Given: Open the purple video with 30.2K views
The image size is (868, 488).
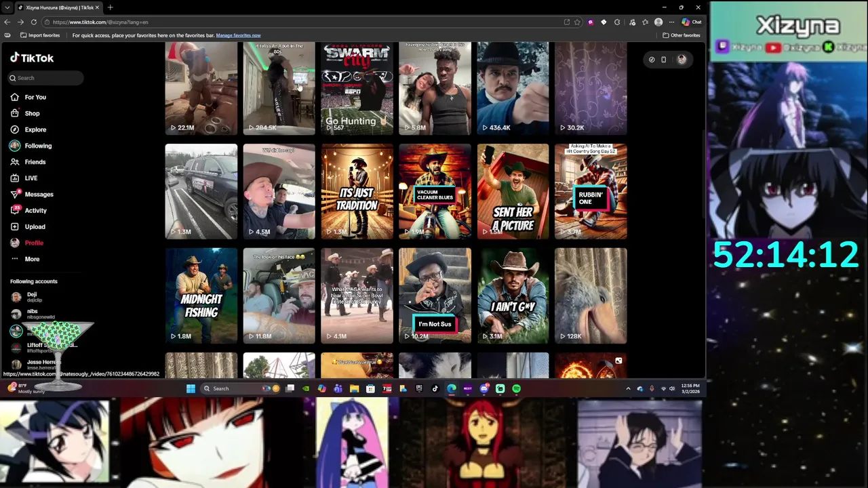Looking at the screenshot, I should [591, 88].
